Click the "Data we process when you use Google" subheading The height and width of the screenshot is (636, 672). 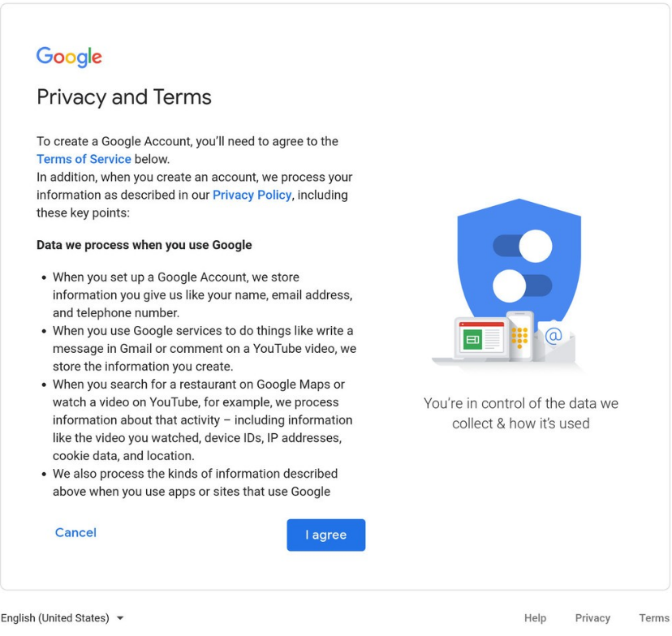[x=144, y=245]
